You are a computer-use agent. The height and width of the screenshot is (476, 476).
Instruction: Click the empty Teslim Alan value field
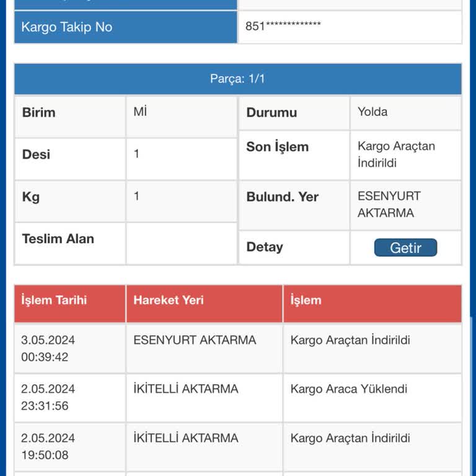click(181, 244)
